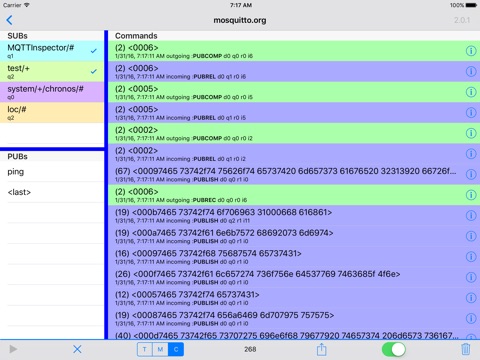Select the outgoing PUBCOMP (2) <0006> command row
The height and width of the screenshot is (360, 480).
(294, 51)
